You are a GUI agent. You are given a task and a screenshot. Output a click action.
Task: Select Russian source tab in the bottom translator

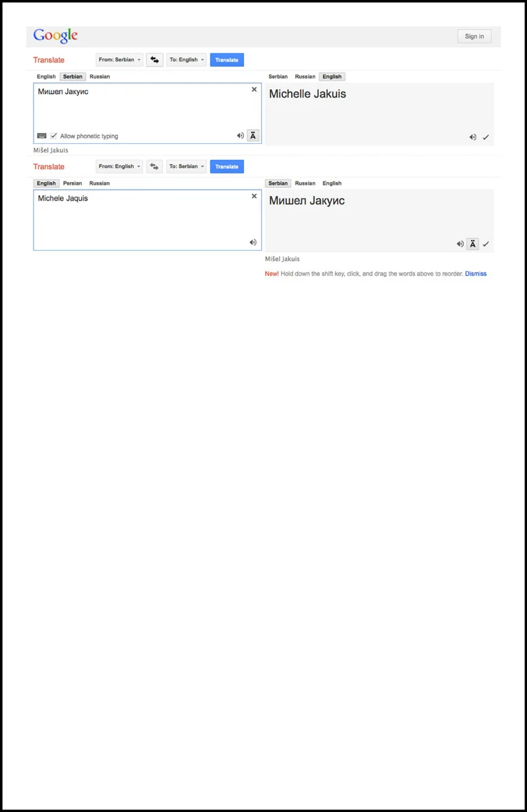pos(100,183)
